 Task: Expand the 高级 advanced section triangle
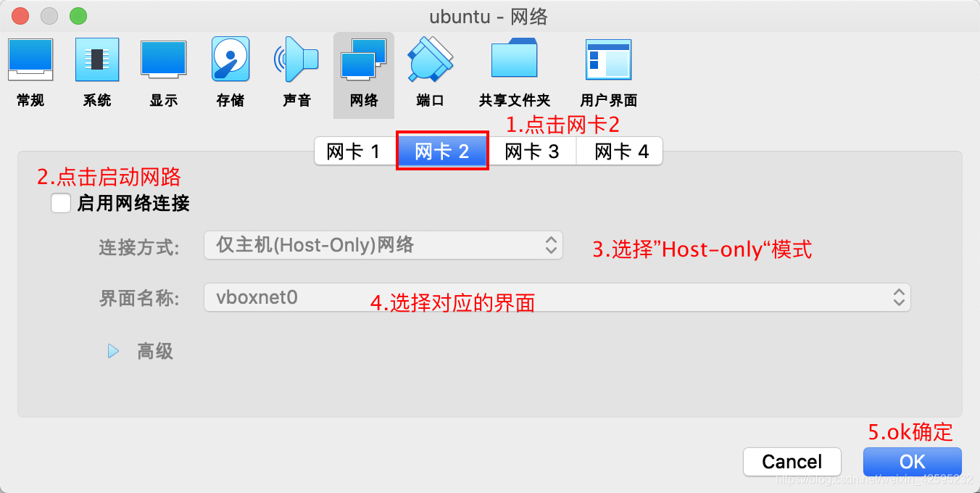tap(113, 352)
